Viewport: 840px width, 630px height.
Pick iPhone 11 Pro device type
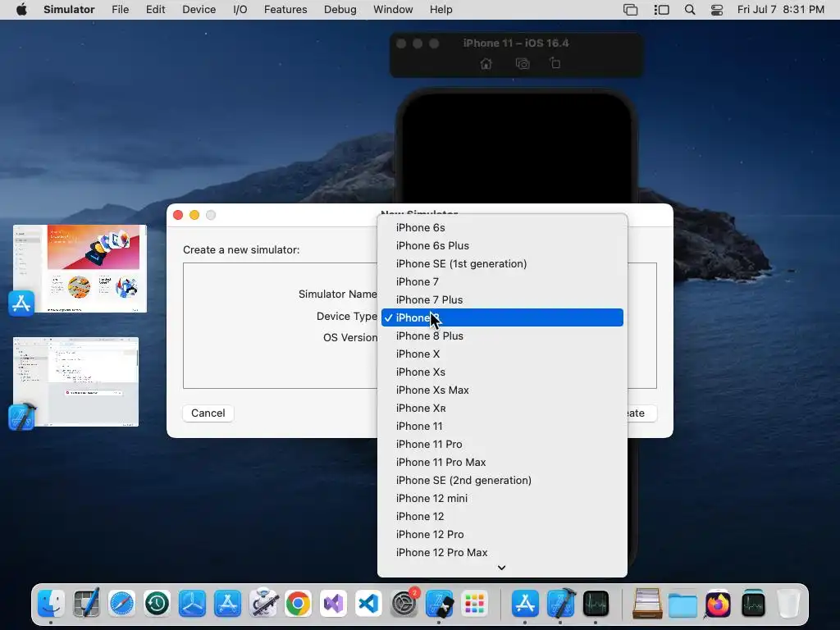(502, 444)
